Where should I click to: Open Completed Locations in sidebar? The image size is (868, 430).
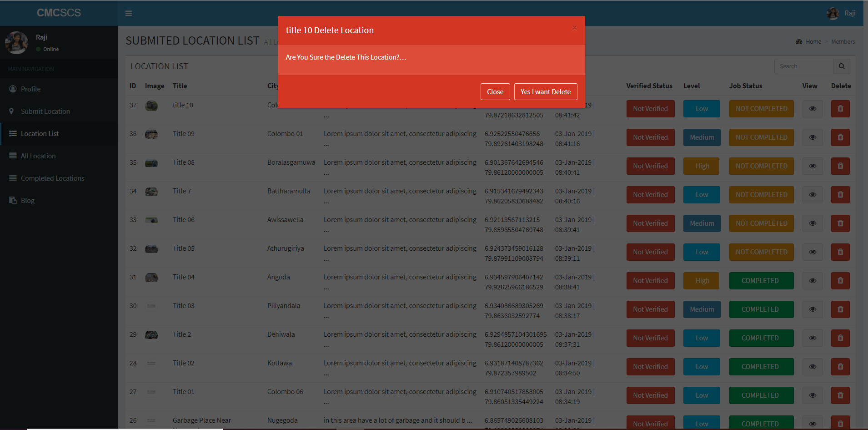coord(59,178)
